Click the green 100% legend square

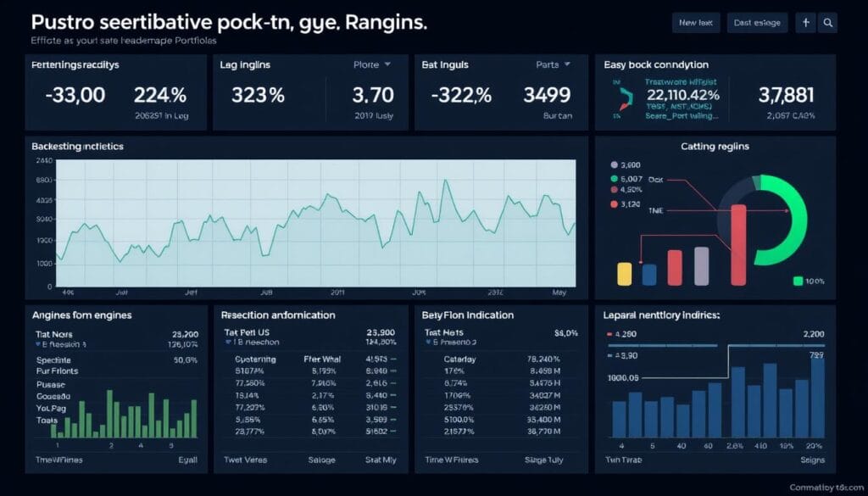click(x=798, y=281)
